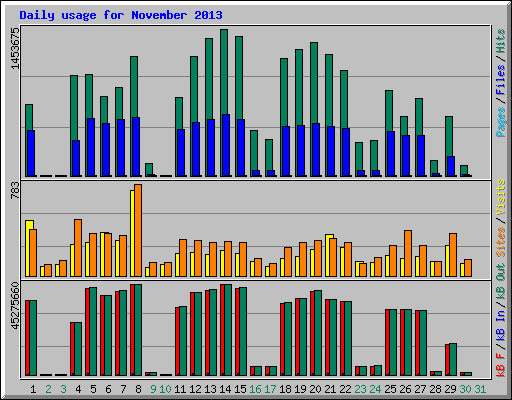Image resolution: width=512 pixels, height=400 pixels.
Task: Click day 29 on the x-axis
Action: point(450,389)
